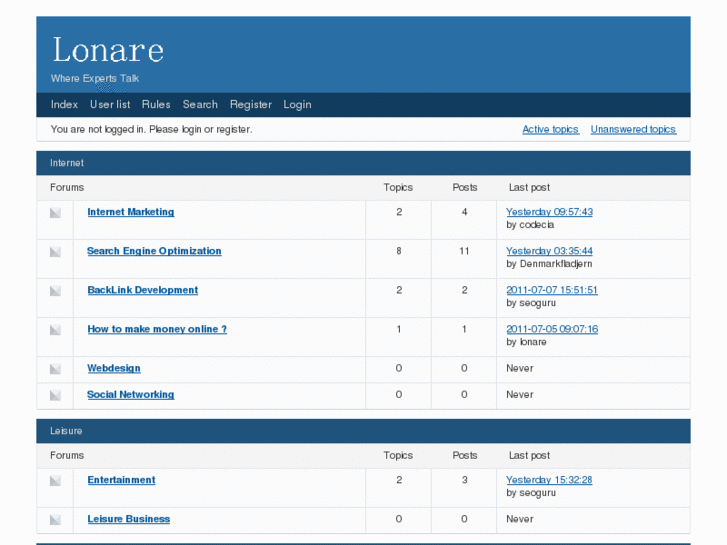Click 'Never' in the Social Networking row
The image size is (727, 545).
520,395
